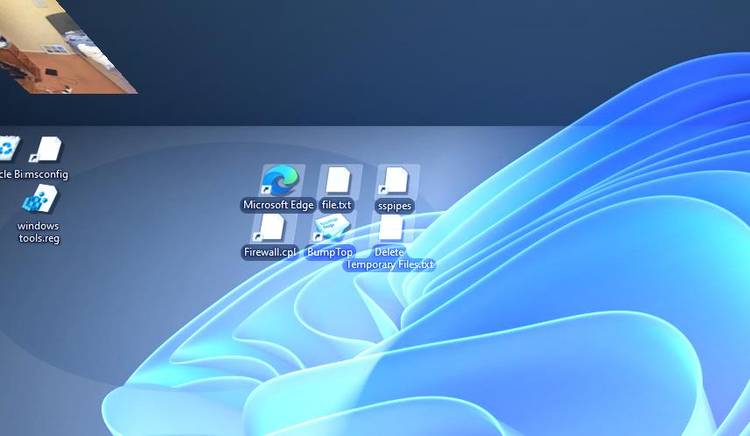750x436 pixels.
Task: Click the 'Microsoft Edge' label text
Action: click(278, 205)
